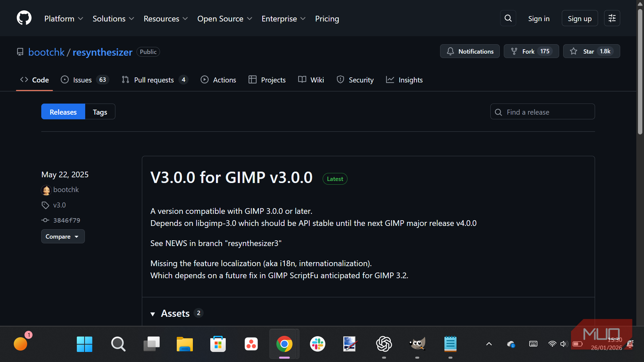Viewport: 644px width, 362px height.
Task: Expand the Enterprise menu
Action: [x=284, y=19]
